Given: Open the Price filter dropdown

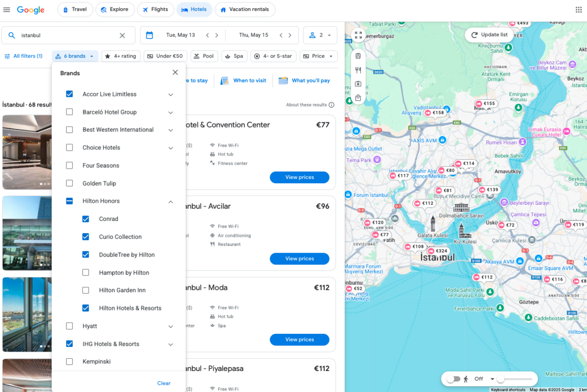Looking at the screenshot, I should point(318,56).
